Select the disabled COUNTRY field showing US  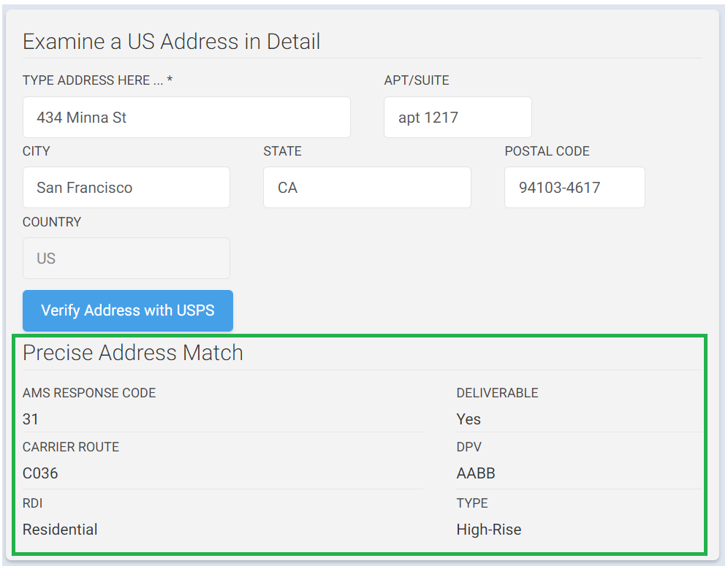(126, 258)
